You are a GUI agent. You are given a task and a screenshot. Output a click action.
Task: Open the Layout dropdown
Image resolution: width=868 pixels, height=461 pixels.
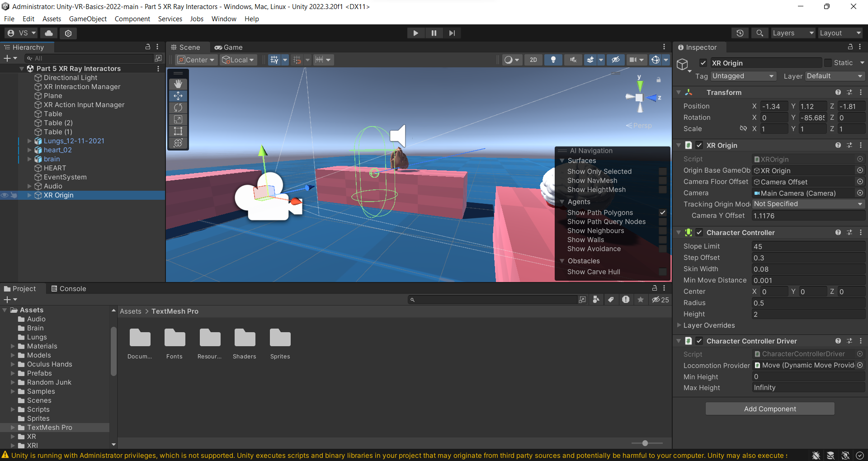[840, 33]
